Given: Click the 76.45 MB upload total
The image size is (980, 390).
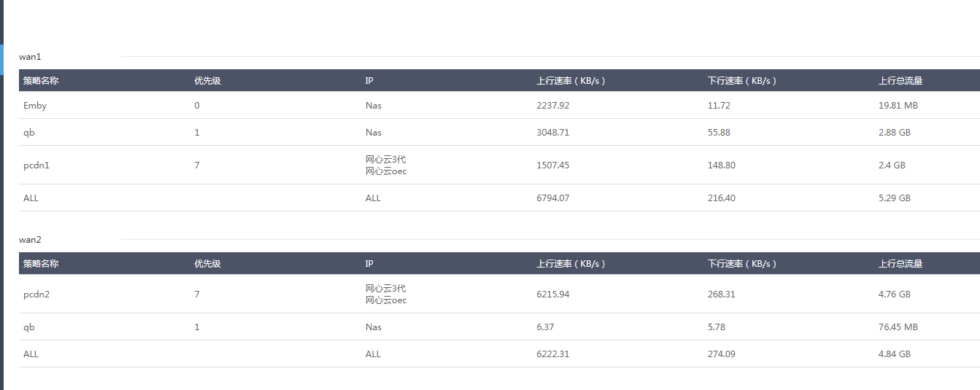Looking at the screenshot, I should 898,327.
